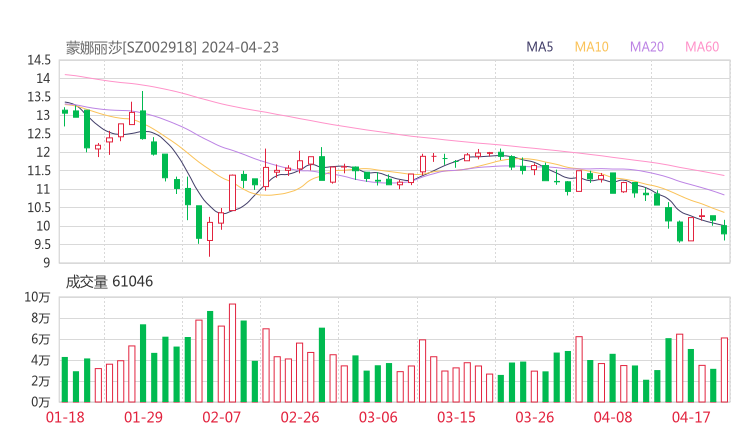Click the 02-26 date axis label
740x440 pixels.
point(300,417)
